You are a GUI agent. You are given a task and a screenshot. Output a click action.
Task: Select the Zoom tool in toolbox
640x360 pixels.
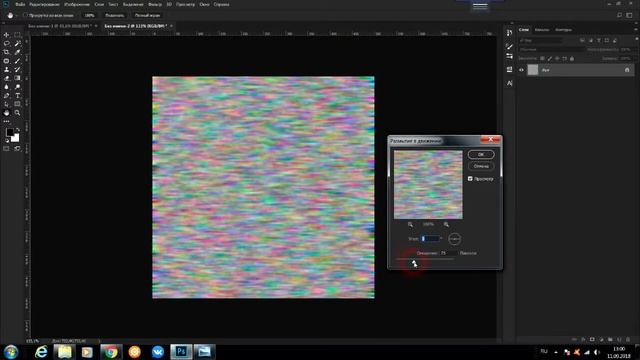[18, 113]
